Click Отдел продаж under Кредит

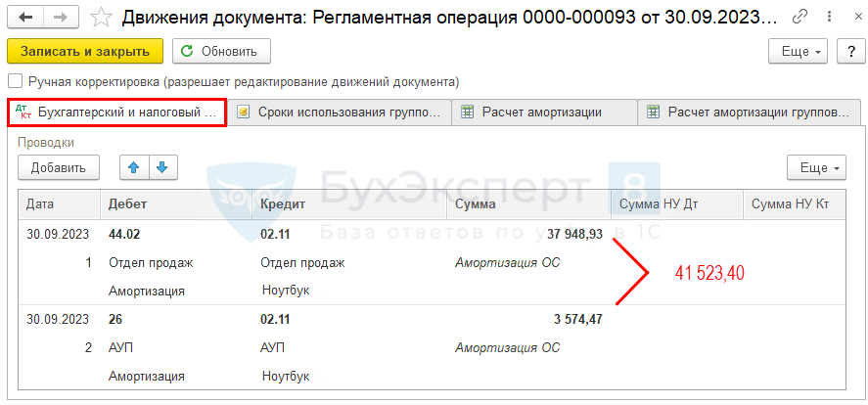(302, 263)
